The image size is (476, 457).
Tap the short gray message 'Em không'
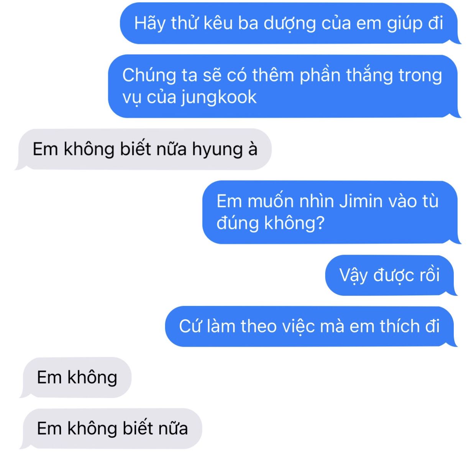(x=76, y=377)
